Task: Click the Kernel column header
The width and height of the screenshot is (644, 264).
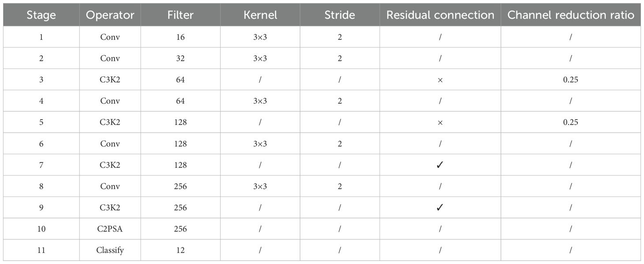Action: pos(260,15)
